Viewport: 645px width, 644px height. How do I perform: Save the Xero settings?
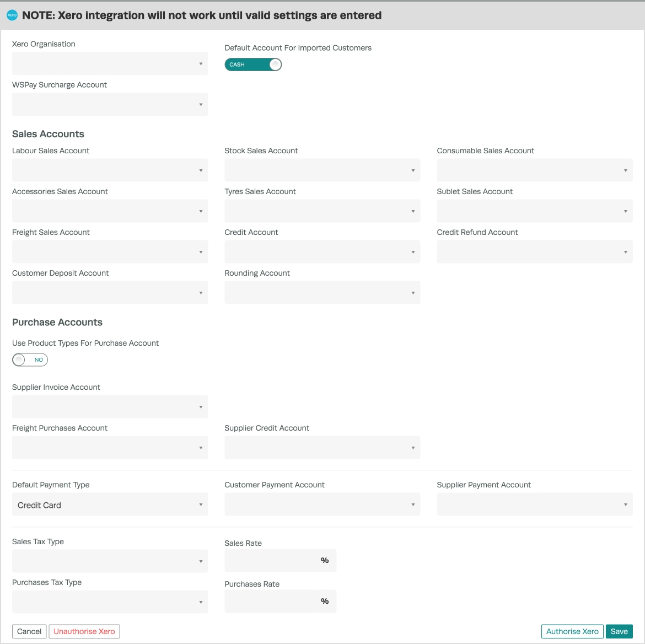(619, 631)
